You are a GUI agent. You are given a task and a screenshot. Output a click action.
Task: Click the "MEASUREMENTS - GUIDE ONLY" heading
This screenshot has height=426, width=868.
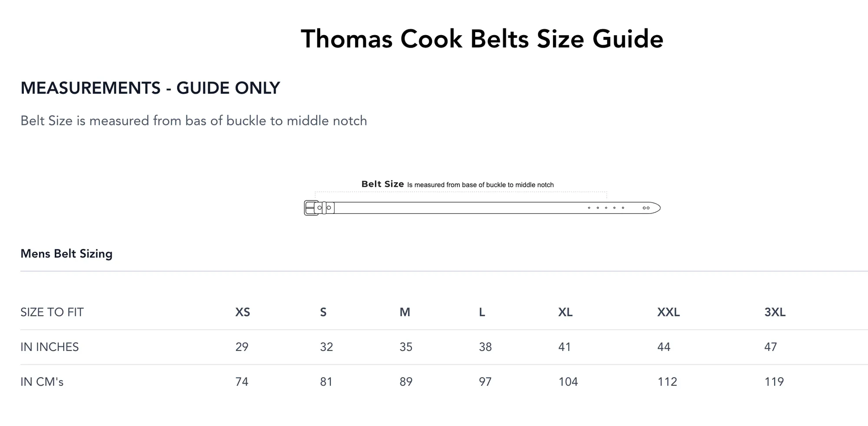[x=150, y=88]
